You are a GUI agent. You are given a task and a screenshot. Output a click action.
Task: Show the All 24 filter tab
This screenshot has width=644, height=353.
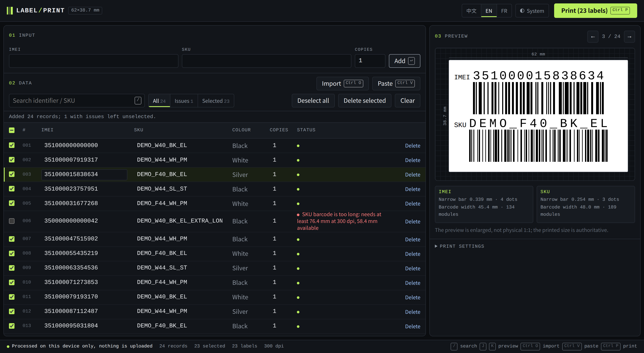coord(159,101)
